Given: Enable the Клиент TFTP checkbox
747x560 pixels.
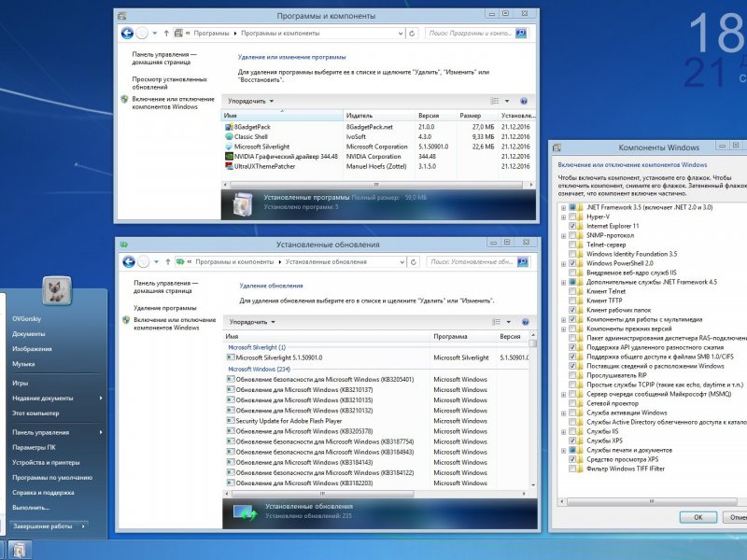Looking at the screenshot, I should 572,301.
